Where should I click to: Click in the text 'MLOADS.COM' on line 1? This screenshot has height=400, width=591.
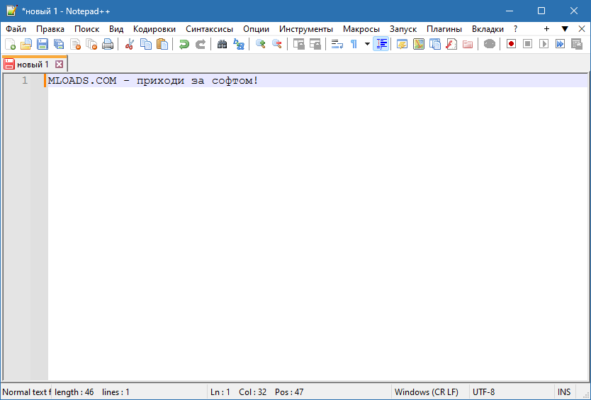pyautogui.click(x=82, y=81)
